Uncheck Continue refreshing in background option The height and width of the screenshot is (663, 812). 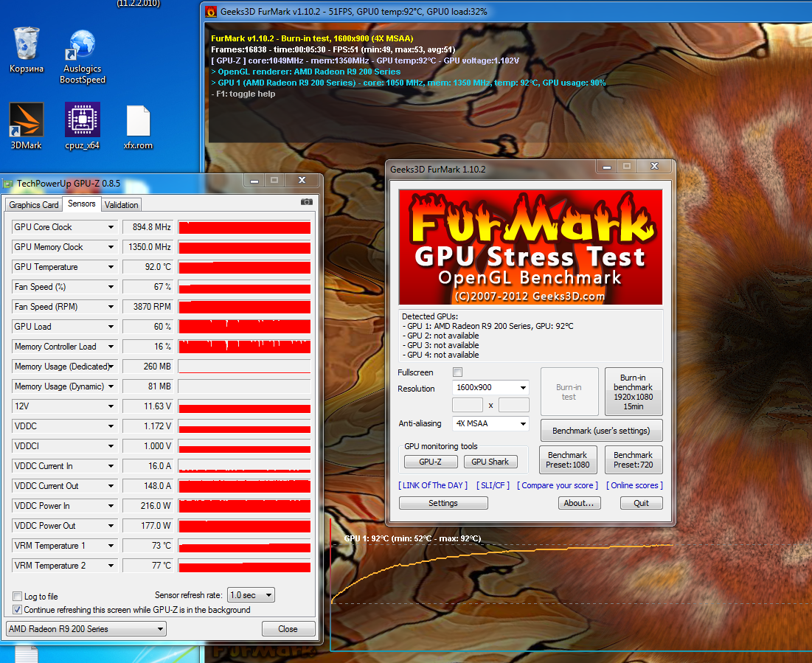pyautogui.click(x=17, y=610)
